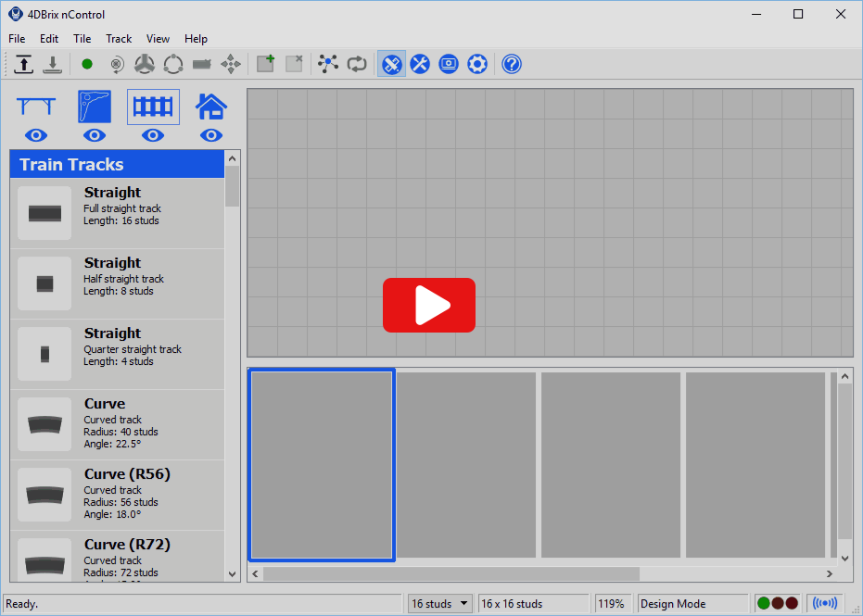Screen dimensions: 863x616
Task: Open settings with the blue gear icon
Action: click(477, 64)
